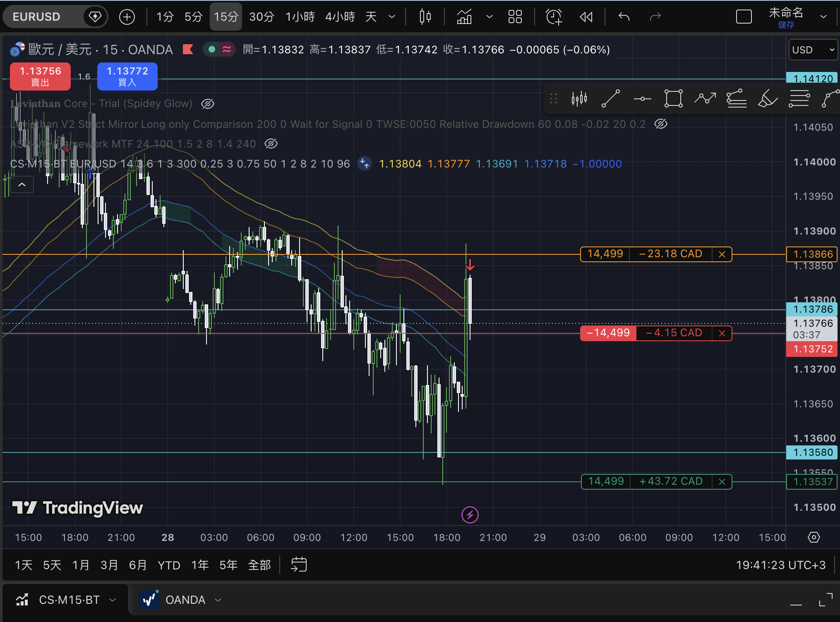This screenshot has height=622, width=840.
Task: Select trend line drawing tool
Action: click(610, 99)
